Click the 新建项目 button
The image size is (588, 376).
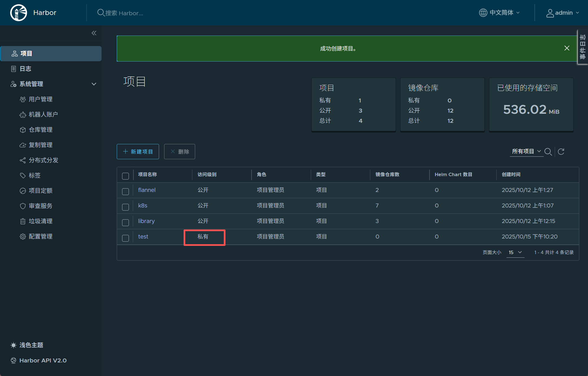(x=138, y=152)
